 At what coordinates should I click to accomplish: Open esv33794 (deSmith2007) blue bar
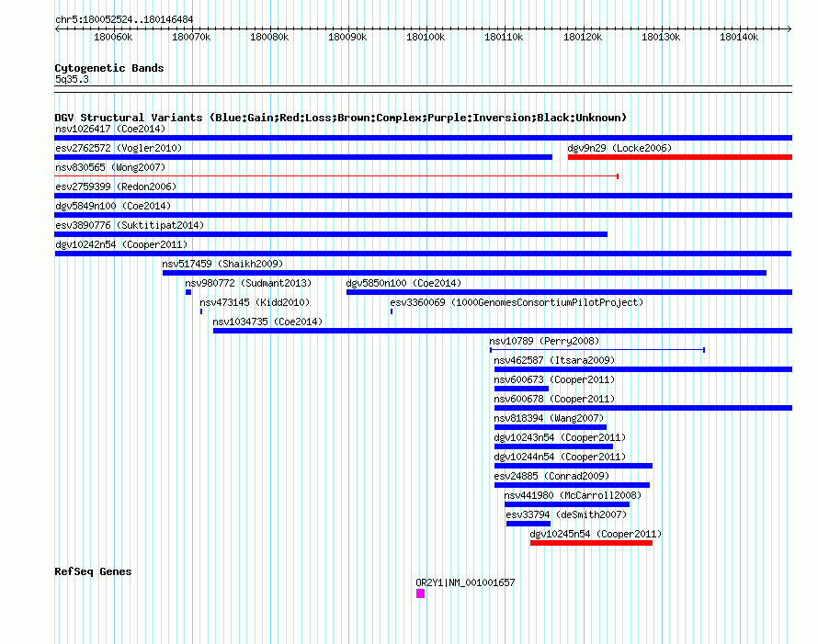click(528, 524)
